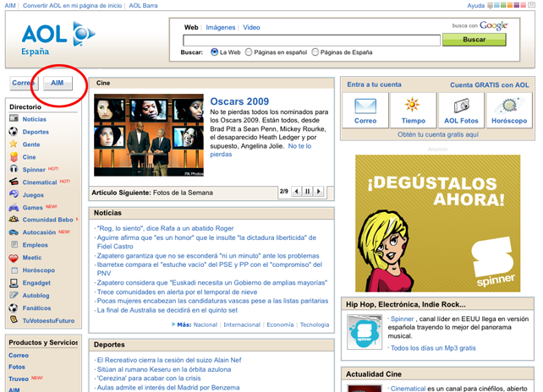Open Correo envelope icon in account panel

(x=365, y=106)
